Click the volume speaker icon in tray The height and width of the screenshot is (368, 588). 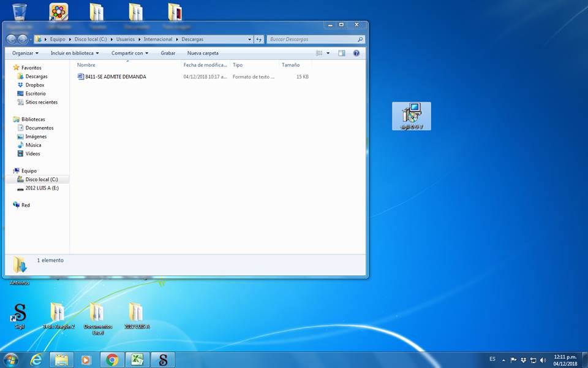coord(543,360)
